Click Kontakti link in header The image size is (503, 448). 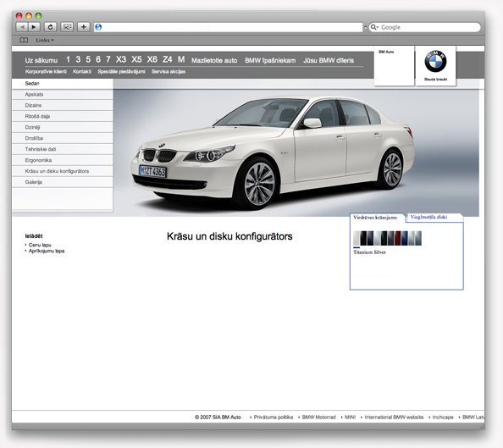(82, 72)
